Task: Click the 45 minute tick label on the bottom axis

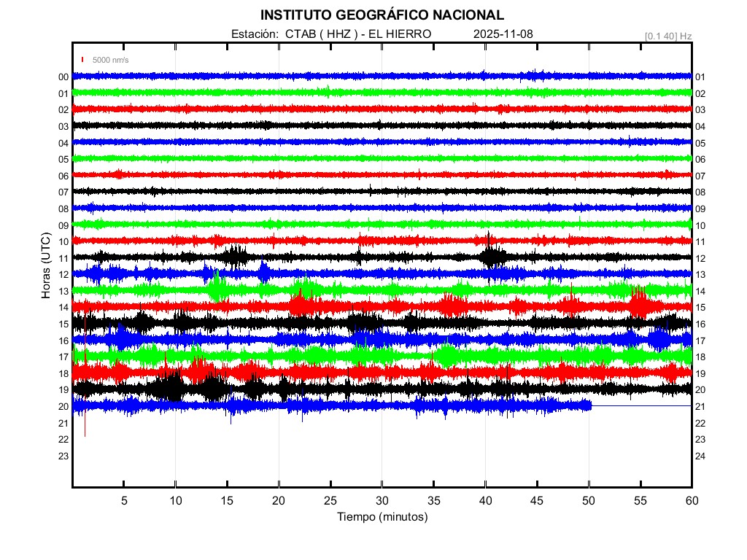Action: (x=537, y=501)
